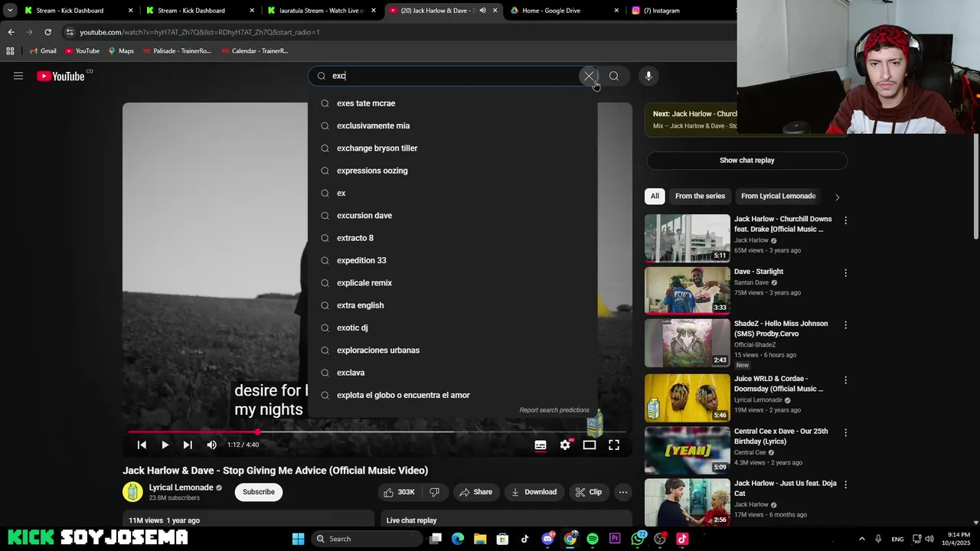Screen dimensions: 980x551
Task: Open the YouTube hamburger guide menu
Action: pyautogui.click(x=18, y=76)
